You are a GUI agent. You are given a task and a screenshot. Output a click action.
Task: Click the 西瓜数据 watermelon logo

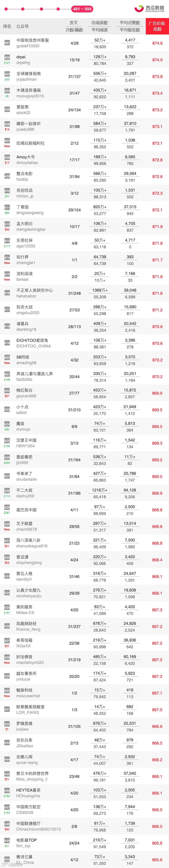click(149, 9)
